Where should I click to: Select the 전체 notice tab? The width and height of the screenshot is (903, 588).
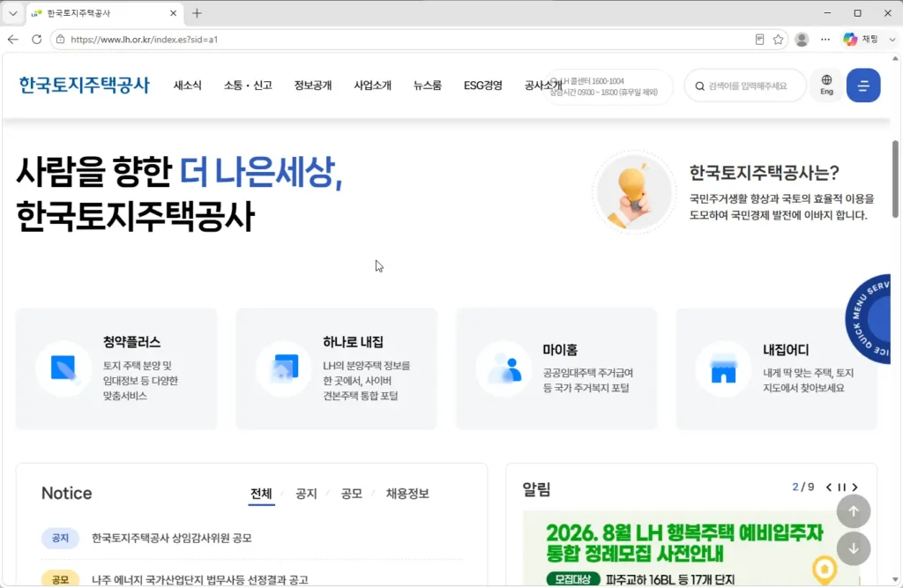pos(261,494)
